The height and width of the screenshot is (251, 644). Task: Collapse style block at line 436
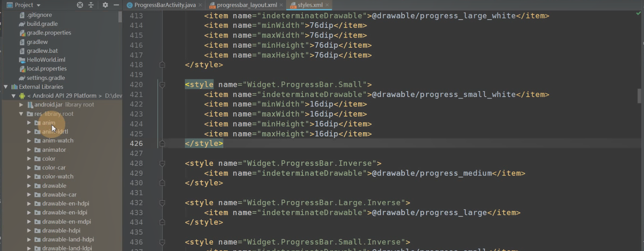(x=162, y=242)
